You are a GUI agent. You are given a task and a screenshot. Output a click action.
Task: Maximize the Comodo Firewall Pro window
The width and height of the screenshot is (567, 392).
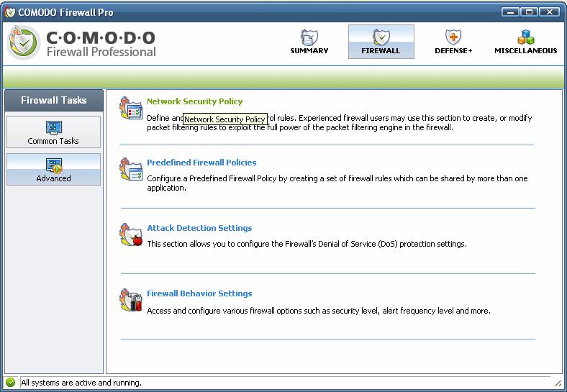pyautogui.click(x=530, y=12)
